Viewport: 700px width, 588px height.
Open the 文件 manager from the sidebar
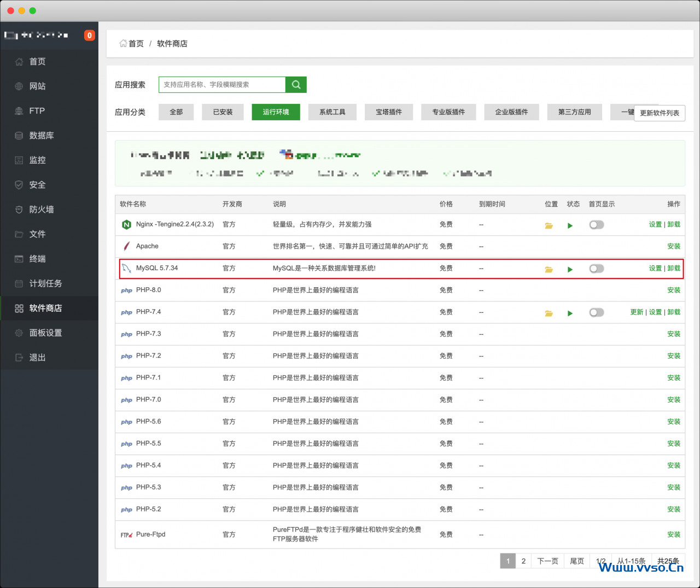tap(36, 234)
